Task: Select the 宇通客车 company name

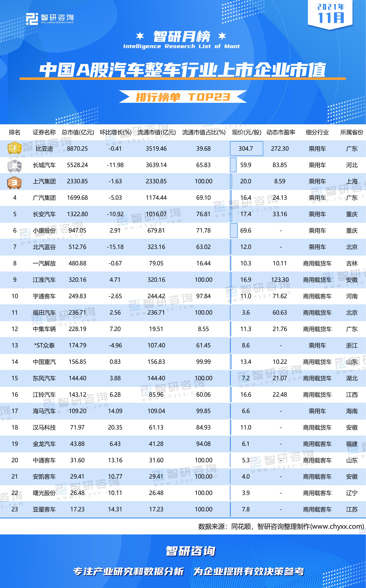Action: click(x=44, y=296)
